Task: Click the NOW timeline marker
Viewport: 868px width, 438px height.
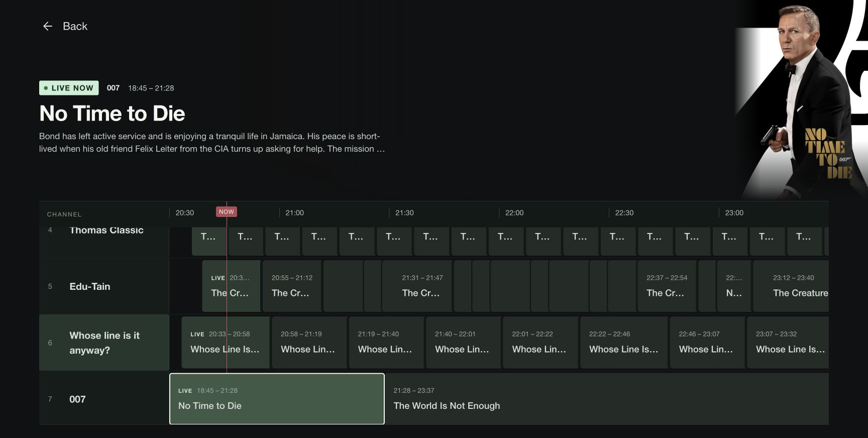Action: pyautogui.click(x=226, y=211)
